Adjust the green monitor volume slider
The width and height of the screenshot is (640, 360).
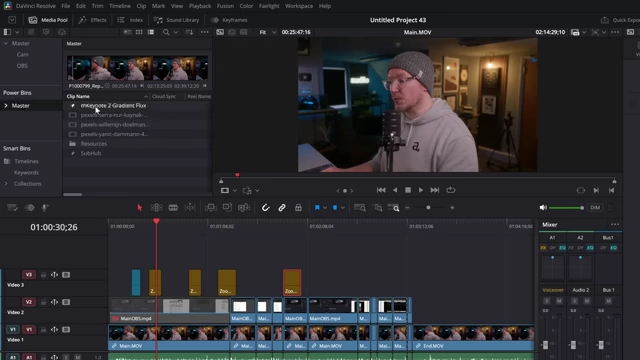tap(566, 208)
